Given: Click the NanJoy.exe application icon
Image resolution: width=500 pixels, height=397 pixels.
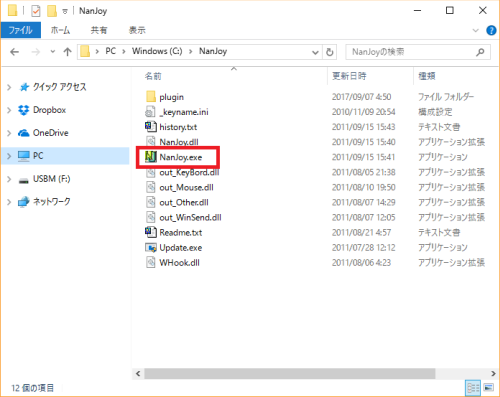Looking at the screenshot, I should [x=151, y=157].
